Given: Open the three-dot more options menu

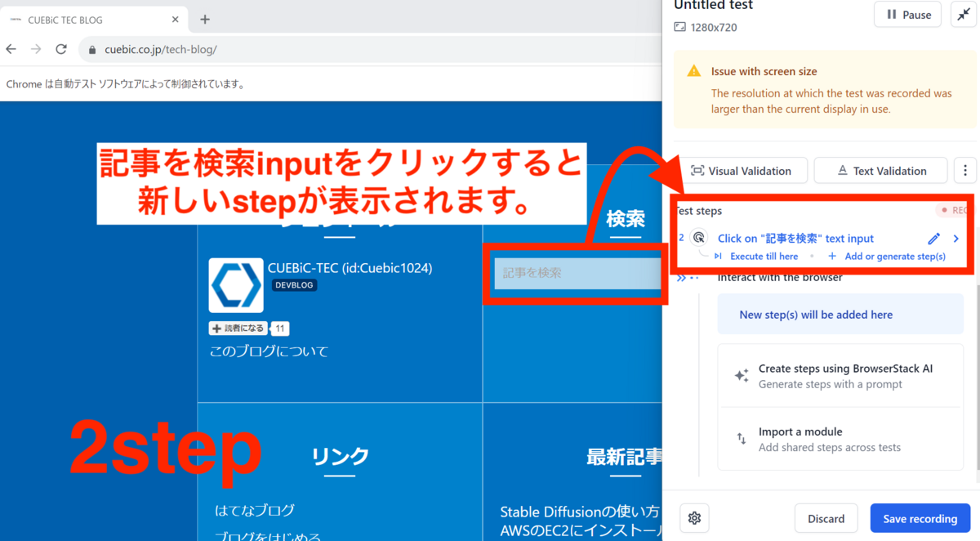Looking at the screenshot, I should click(x=964, y=171).
